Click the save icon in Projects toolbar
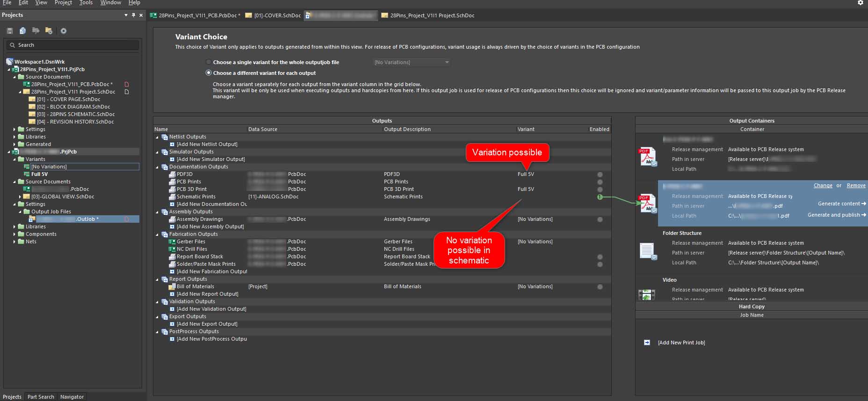The image size is (868, 401). [9, 31]
